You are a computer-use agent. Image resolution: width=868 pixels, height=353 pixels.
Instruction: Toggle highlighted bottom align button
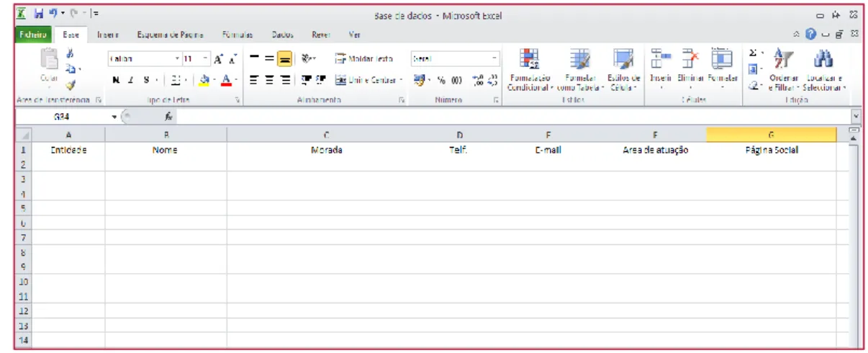pyautogui.click(x=285, y=59)
